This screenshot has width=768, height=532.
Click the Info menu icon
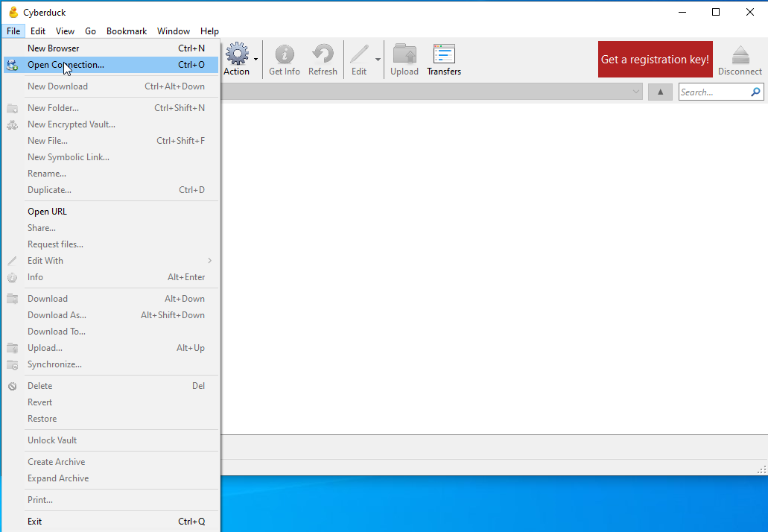click(x=12, y=277)
